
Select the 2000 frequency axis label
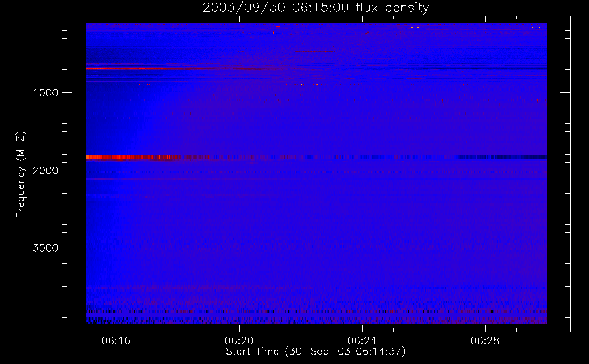(x=46, y=170)
